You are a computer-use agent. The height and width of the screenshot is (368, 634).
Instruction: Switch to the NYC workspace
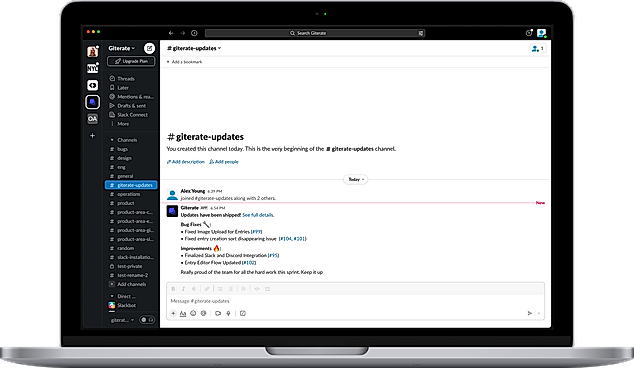pos(93,68)
